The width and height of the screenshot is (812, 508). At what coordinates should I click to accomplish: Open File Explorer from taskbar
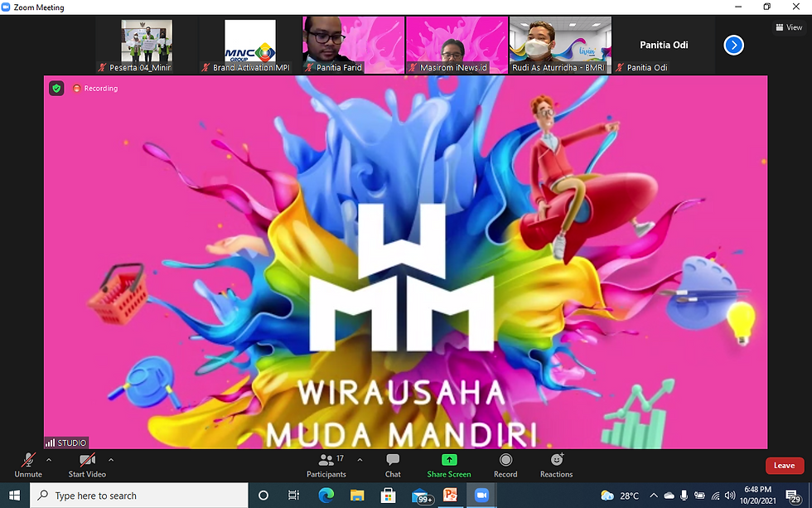(357, 496)
